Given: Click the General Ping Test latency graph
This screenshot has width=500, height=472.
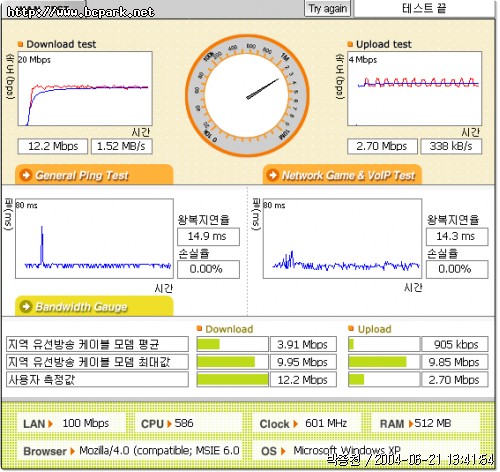Looking at the screenshot, I should coord(94,239).
